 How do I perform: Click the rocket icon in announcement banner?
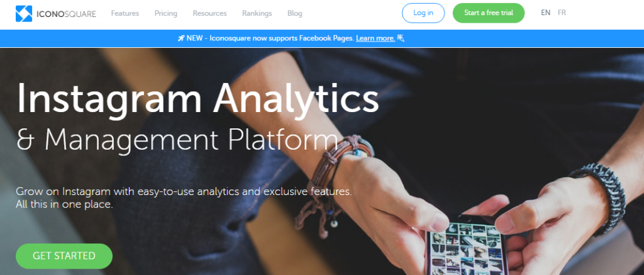click(181, 38)
